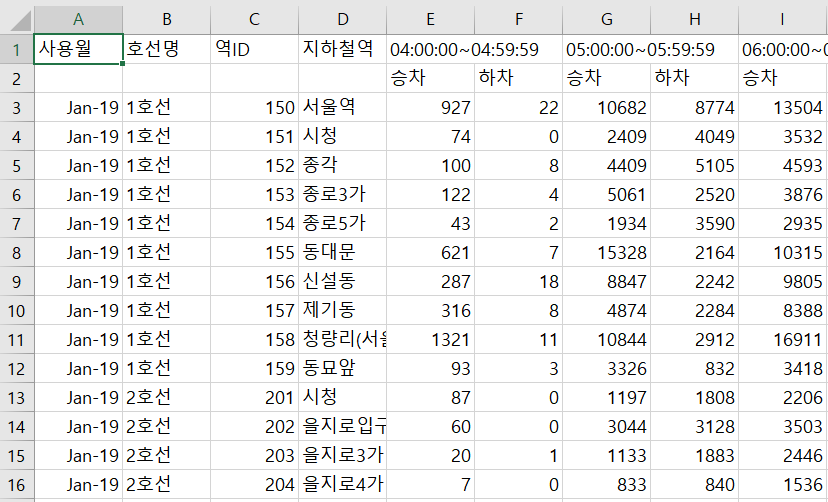Screen dimensions: 828x502
Task: Click the station ID cell 204
Action: pyautogui.click(x=254, y=485)
